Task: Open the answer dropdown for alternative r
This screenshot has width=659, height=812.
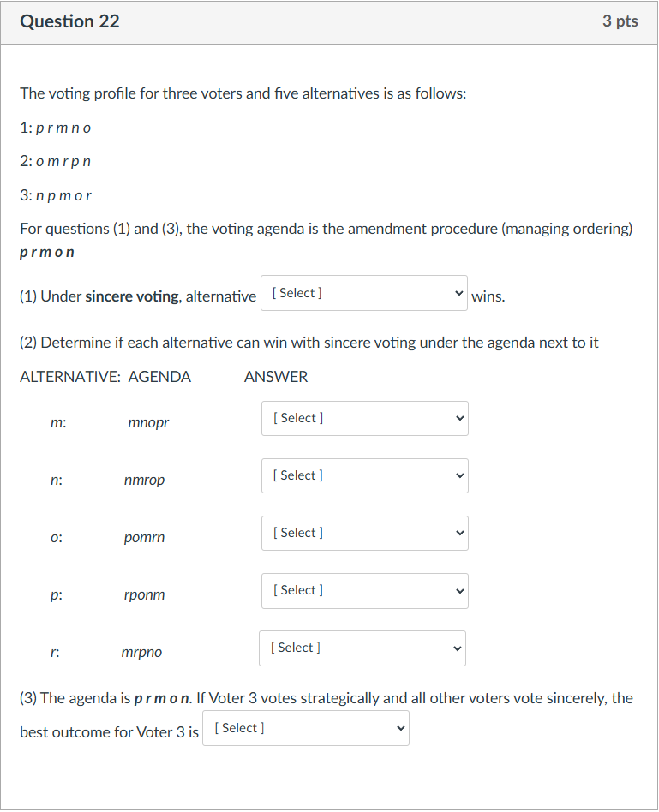Action: click(x=362, y=648)
